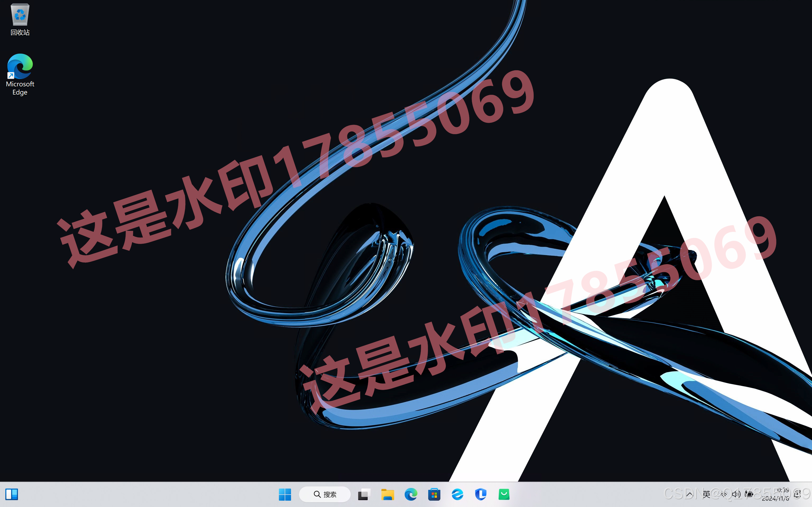812x507 pixels.
Task: Click the battery status icon in the tray
Action: pyautogui.click(x=749, y=494)
